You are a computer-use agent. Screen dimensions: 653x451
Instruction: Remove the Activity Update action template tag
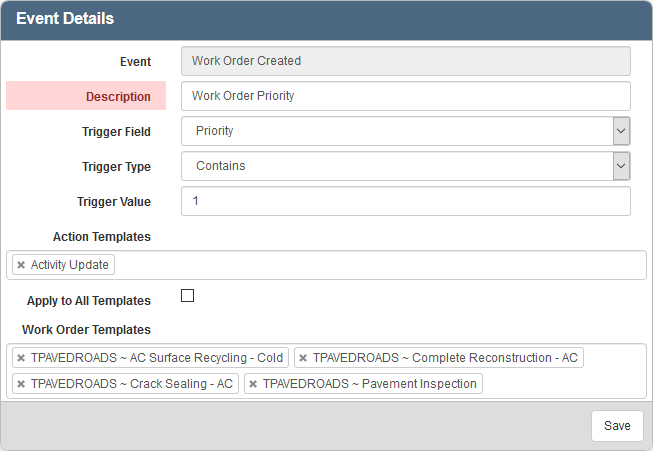click(21, 265)
